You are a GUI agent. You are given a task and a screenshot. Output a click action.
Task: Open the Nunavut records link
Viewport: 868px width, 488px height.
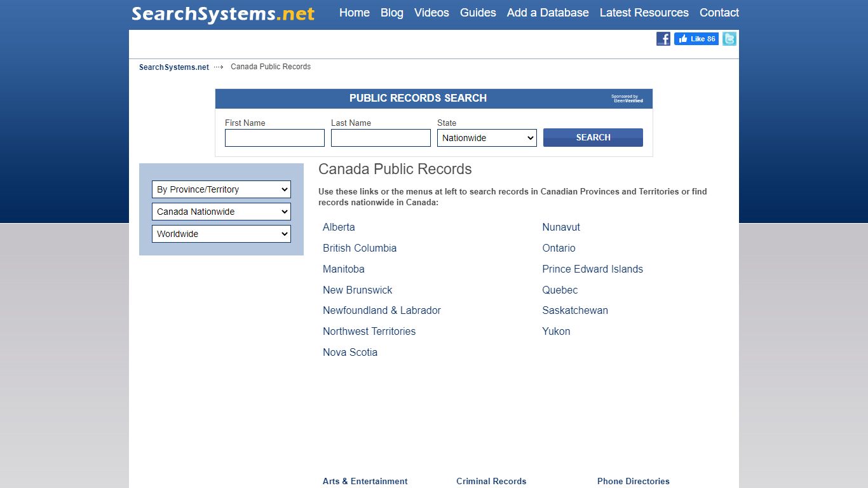pyautogui.click(x=561, y=227)
